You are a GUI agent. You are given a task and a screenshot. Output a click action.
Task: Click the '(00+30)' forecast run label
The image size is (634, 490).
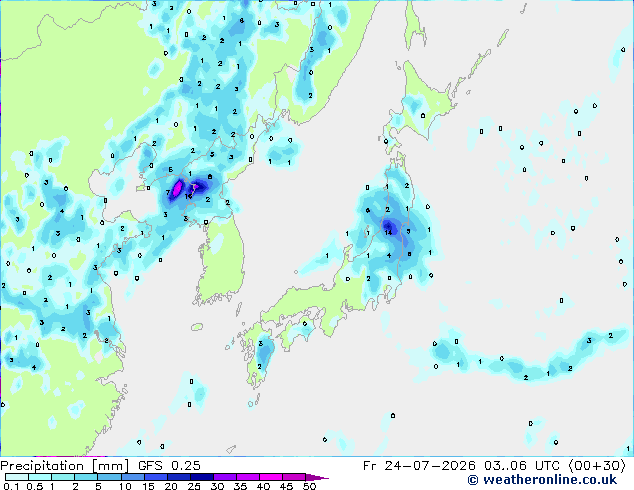click(x=597, y=466)
